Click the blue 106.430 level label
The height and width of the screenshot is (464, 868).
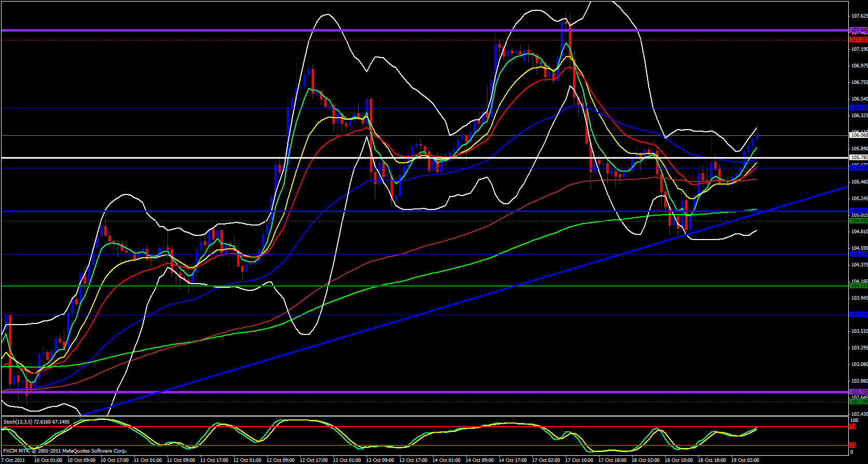click(x=859, y=108)
